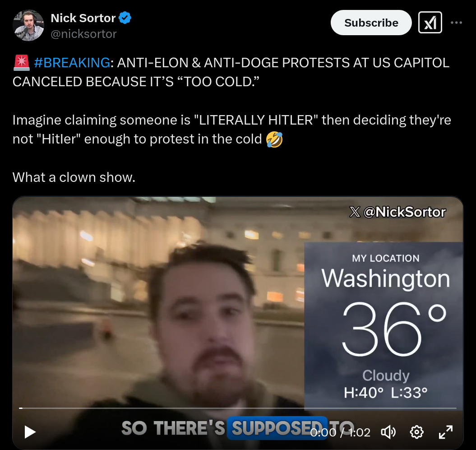Viewport: 476px width, 450px height.
Task: Mute the video with speaker icon
Action: click(x=388, y=432)
